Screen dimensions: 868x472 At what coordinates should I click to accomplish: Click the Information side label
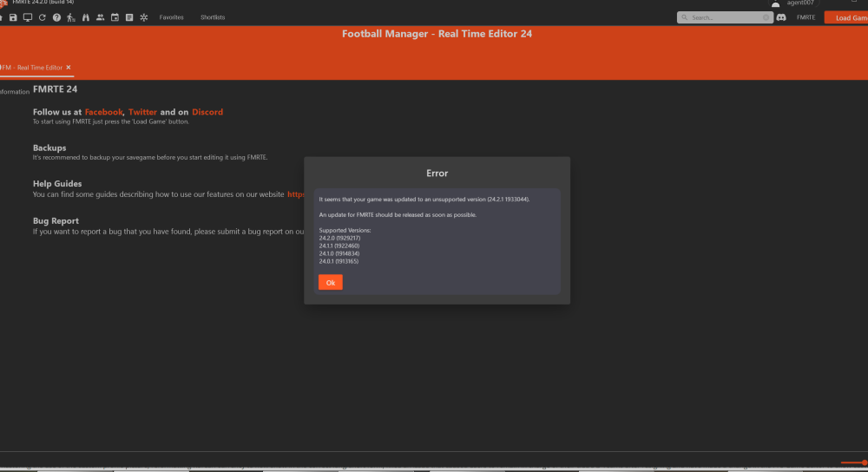[15, 92]
